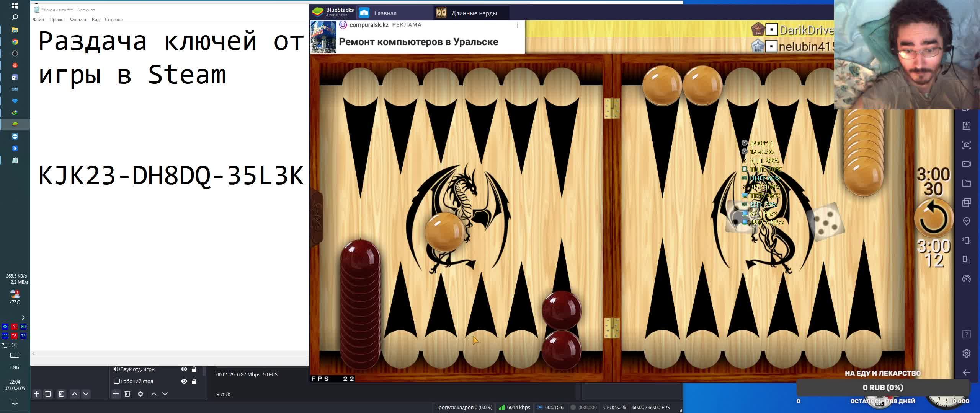Switch to the Главная tab in BlueStacks
Viewport: 980px width, 413px height.
point(385,13)
